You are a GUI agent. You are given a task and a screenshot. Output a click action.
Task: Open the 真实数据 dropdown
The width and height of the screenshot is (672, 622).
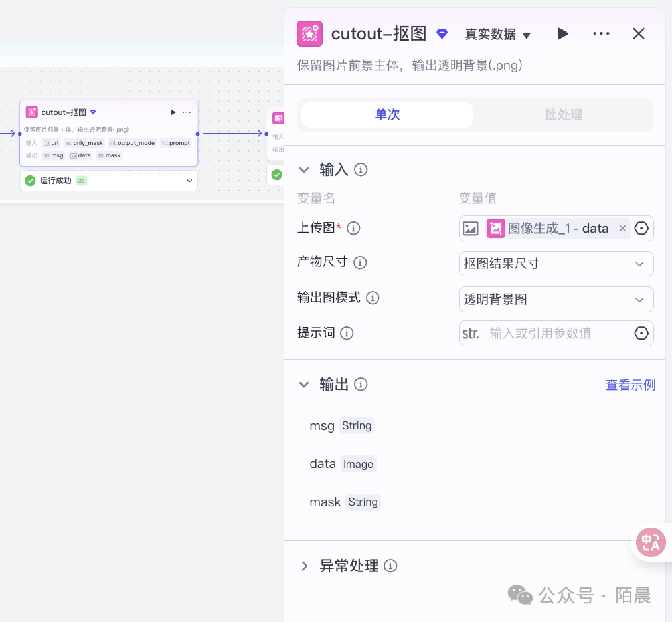498,35
